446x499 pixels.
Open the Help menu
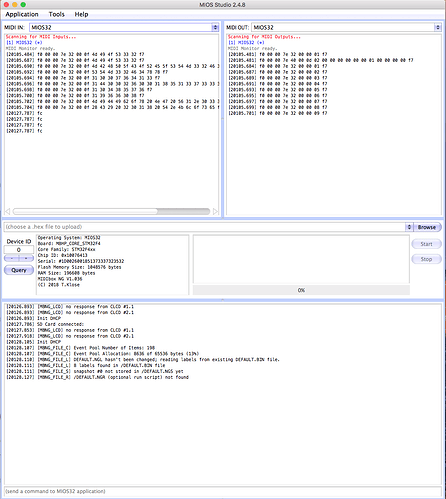pyautogui.click(x=81, y=14)
